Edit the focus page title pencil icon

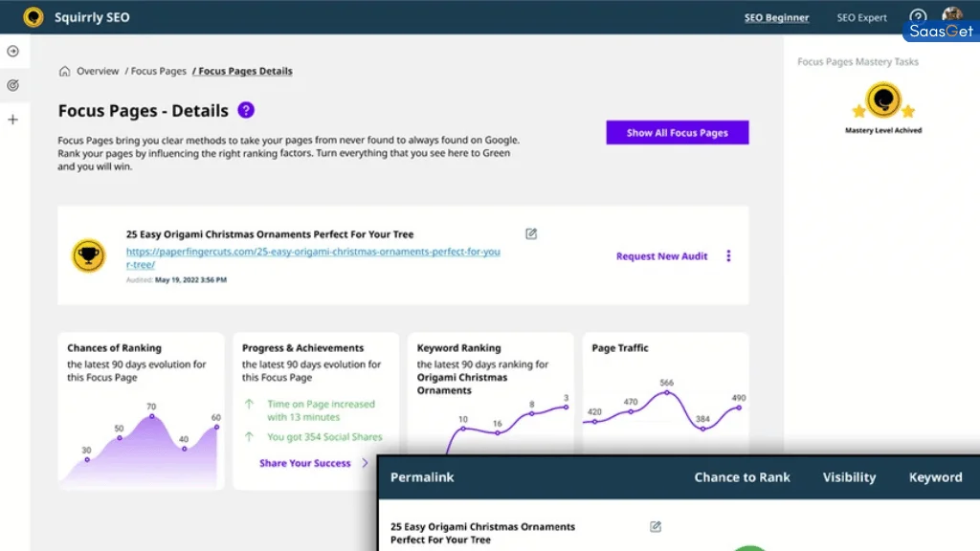click(x=531, y=233)
